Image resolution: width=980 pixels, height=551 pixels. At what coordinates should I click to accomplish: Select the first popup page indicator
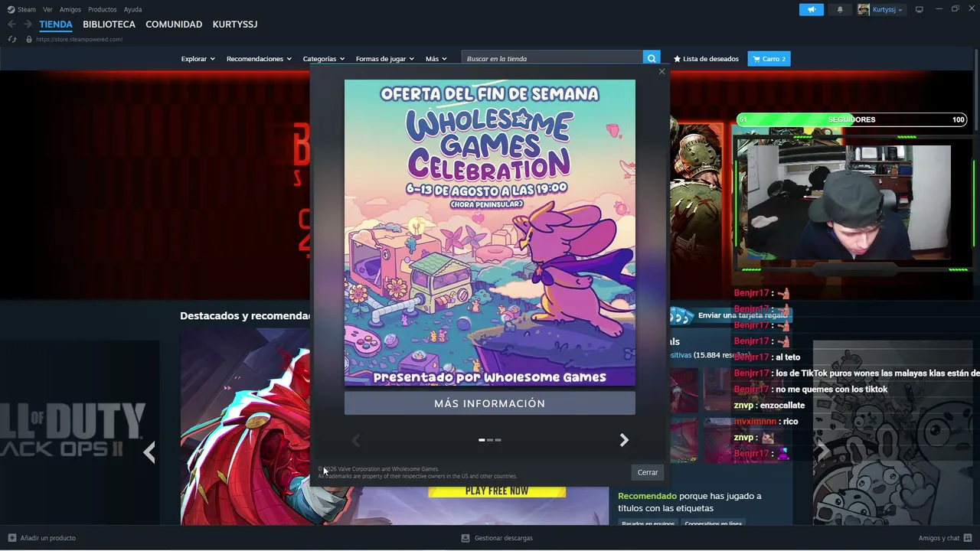[482, 440]
